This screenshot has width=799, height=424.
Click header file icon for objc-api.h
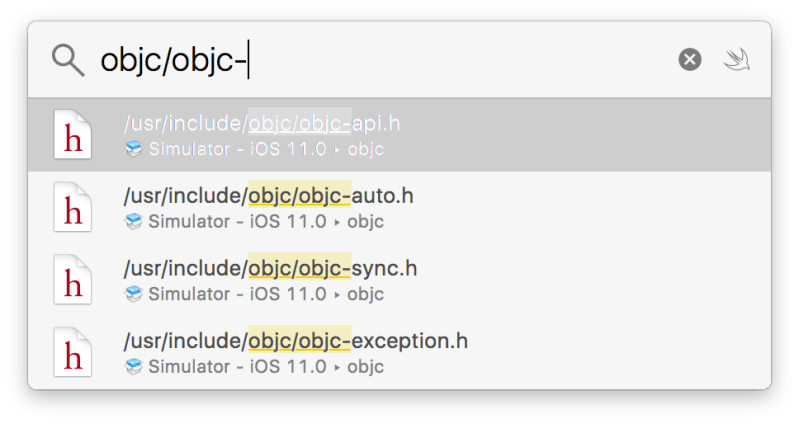pyautogui.click(x=73, y=136)
